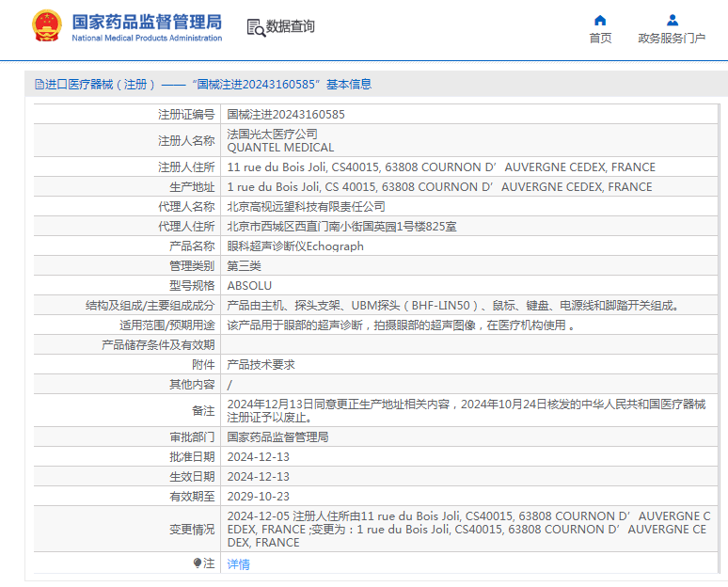Select registration number 国械注进20243160585 value
Image resolution: width=728 pixels, height=587 pixels.
(x=286, y=114)
